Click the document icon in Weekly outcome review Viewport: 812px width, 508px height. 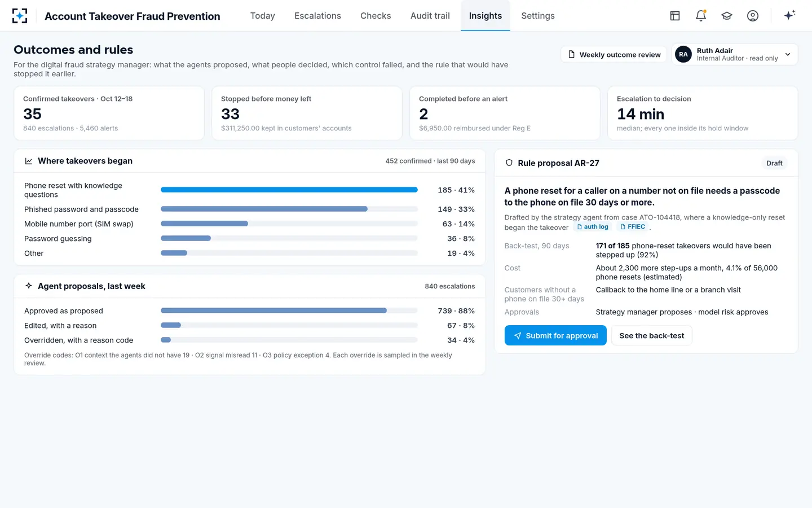(571, 55)
